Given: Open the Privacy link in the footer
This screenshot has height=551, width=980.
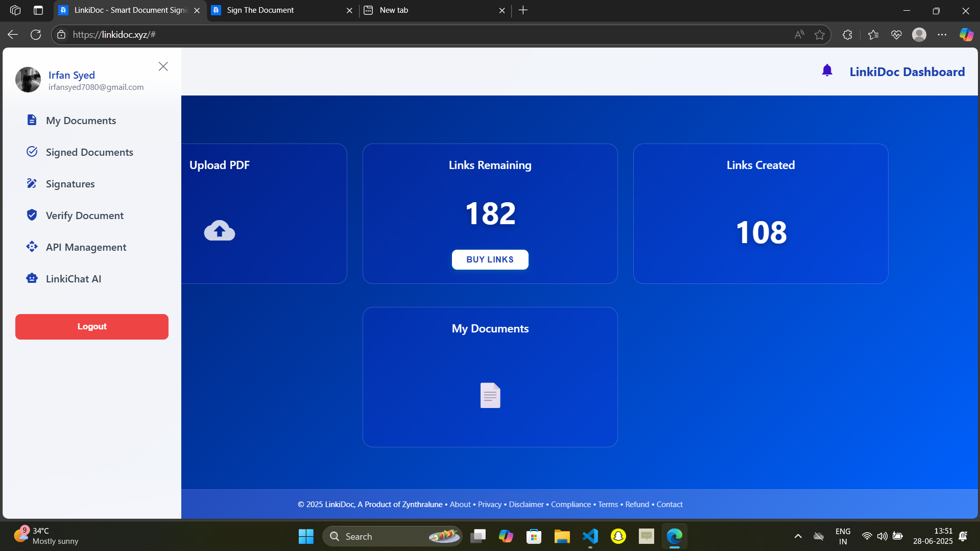Looking at the screenshot, I should (489, 505).
